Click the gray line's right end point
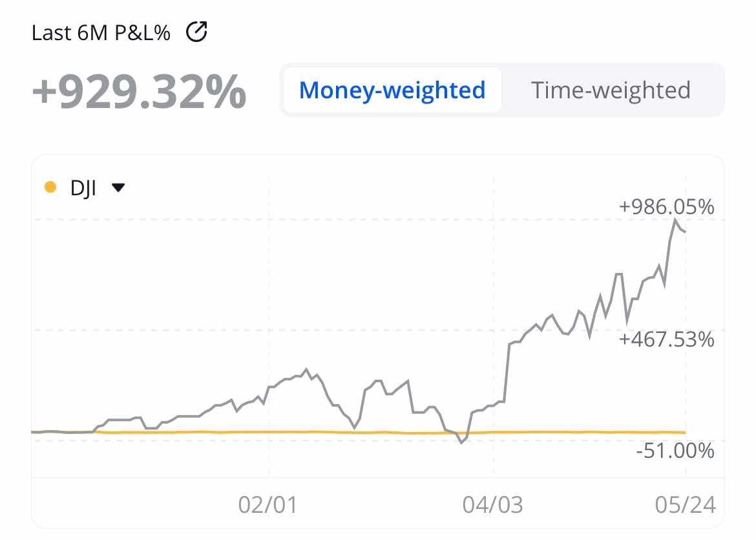Image resolution: width=756 pixels, height=540 pixels. click(686, 232)
